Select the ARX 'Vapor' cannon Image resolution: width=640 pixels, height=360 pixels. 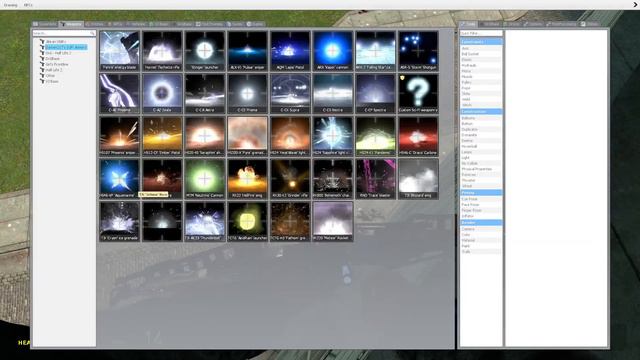[333, 51]
